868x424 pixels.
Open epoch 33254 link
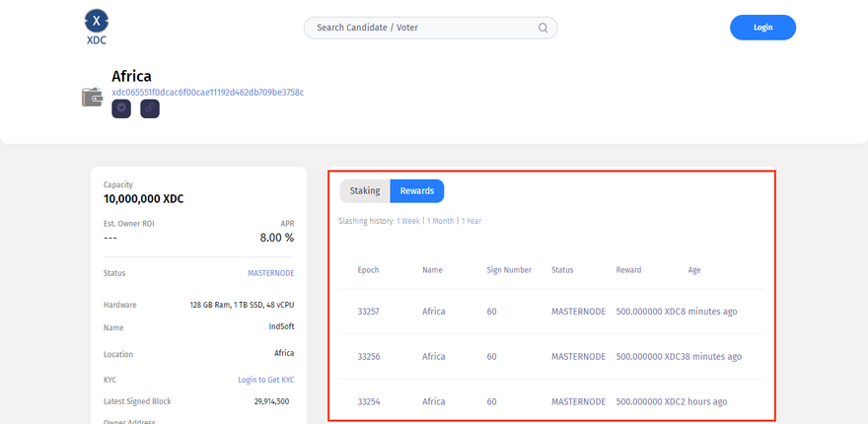[x=368, y=401]
